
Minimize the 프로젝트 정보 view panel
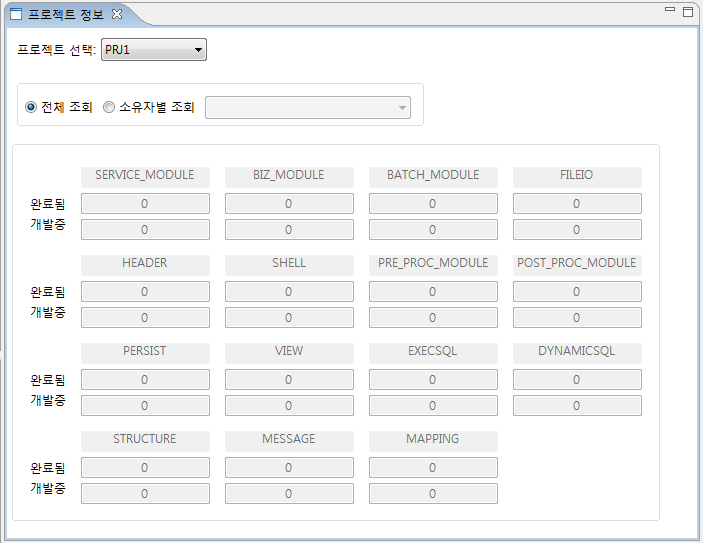[x=669, y=10]
